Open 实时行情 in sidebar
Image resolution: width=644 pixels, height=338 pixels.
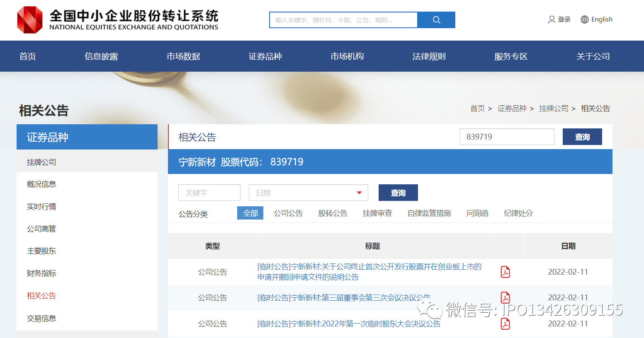tap(41, 206)
